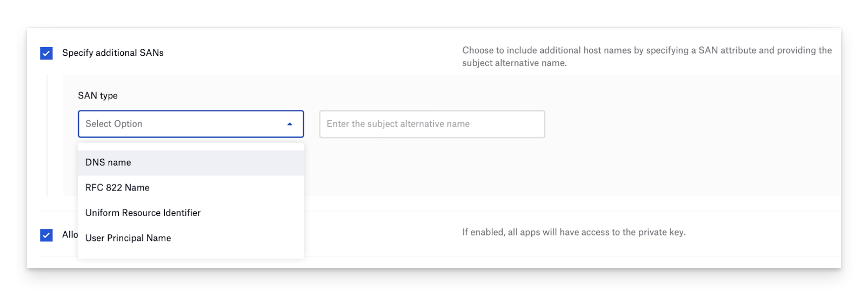Click the Select Option placeholder text
868x295 pixels.
(114, 124)
